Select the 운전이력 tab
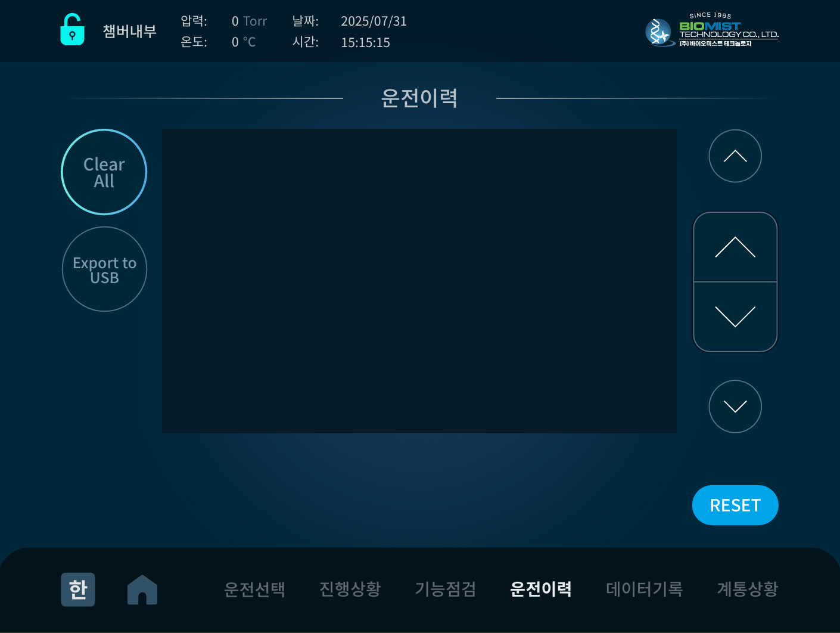 (x=540, y=589)
